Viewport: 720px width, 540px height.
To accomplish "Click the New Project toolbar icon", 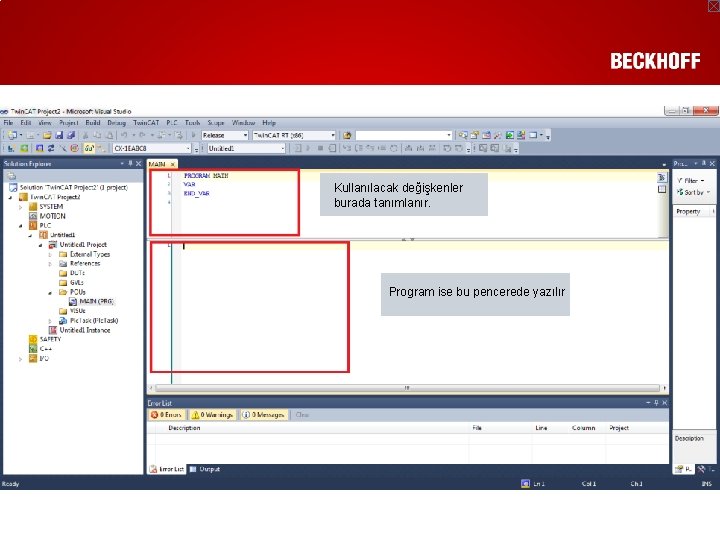I will click(12, 135).
